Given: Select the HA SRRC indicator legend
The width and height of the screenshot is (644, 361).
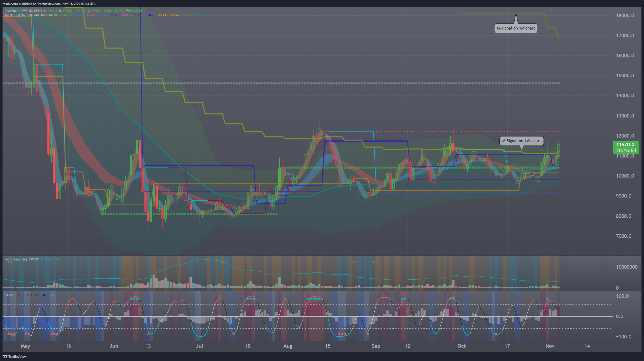Looking at the screenshot, I should click(x=10, y=295).
